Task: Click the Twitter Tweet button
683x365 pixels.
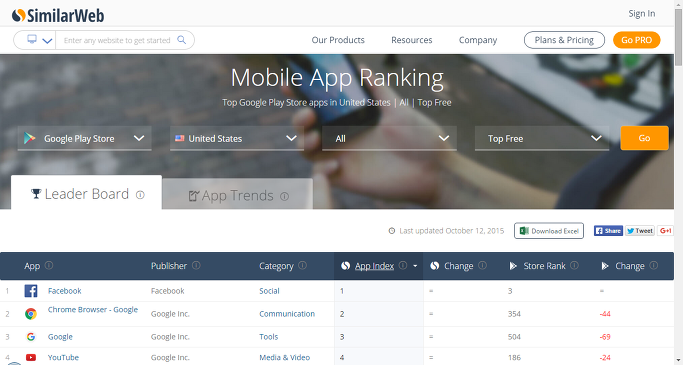Action: coord(640,231)
